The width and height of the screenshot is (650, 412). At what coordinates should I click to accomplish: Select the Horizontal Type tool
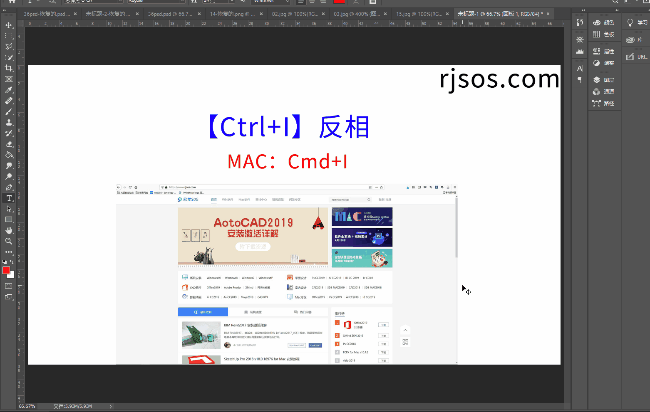tap(9, 198)
